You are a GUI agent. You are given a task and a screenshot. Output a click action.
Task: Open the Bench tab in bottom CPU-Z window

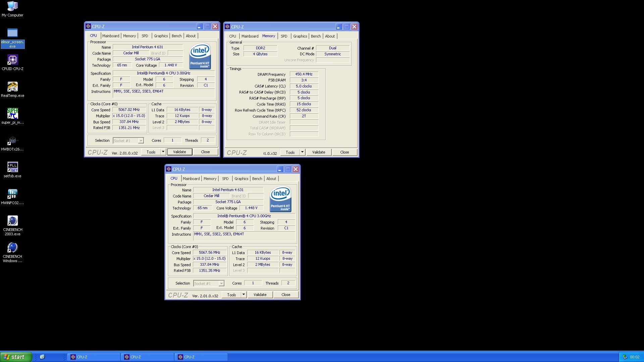[x=257, y=179]
